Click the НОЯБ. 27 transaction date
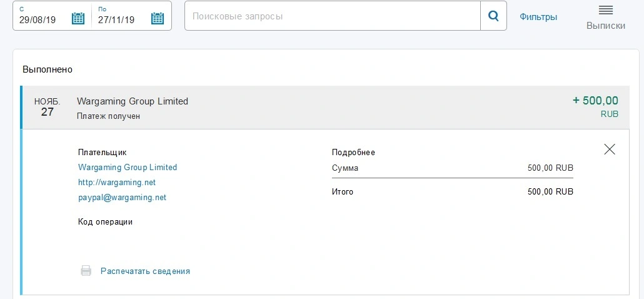644x299 pixels. (48, 107)
